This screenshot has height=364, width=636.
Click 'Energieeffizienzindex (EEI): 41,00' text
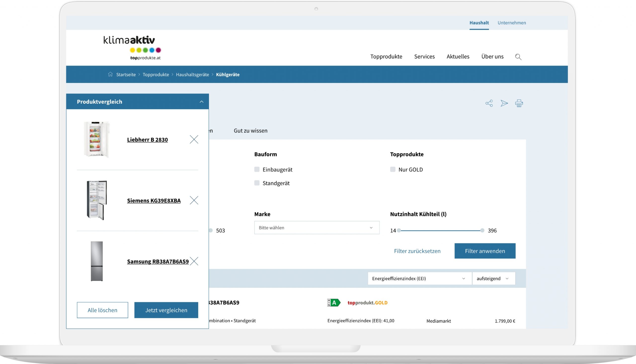pyautogui.click(x=361, y=321)
